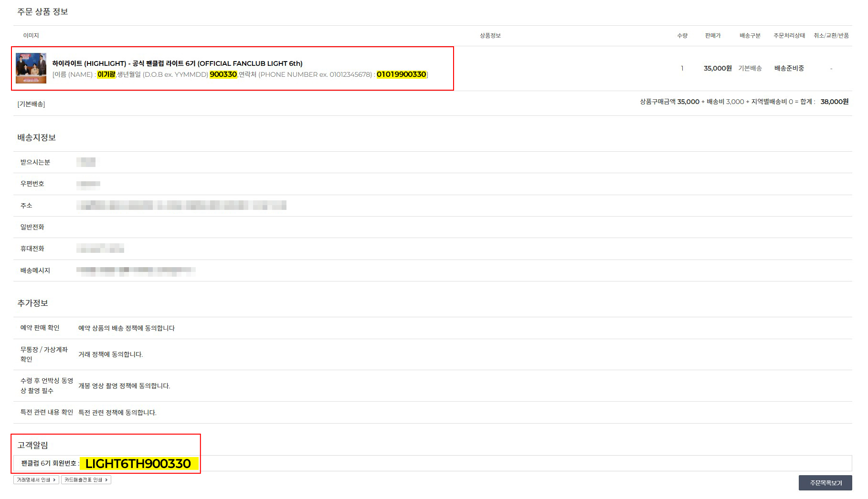Click the 예약 상품의 배송 정책에 동의합니다 text
868x499 pixels.
(127, 328)
